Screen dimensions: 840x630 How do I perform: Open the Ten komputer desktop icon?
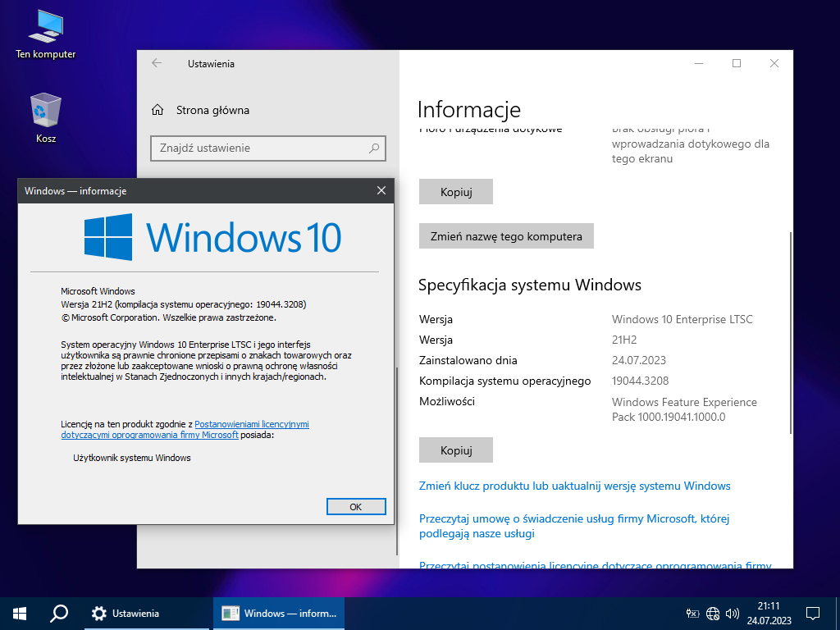(x=45, y=33)
